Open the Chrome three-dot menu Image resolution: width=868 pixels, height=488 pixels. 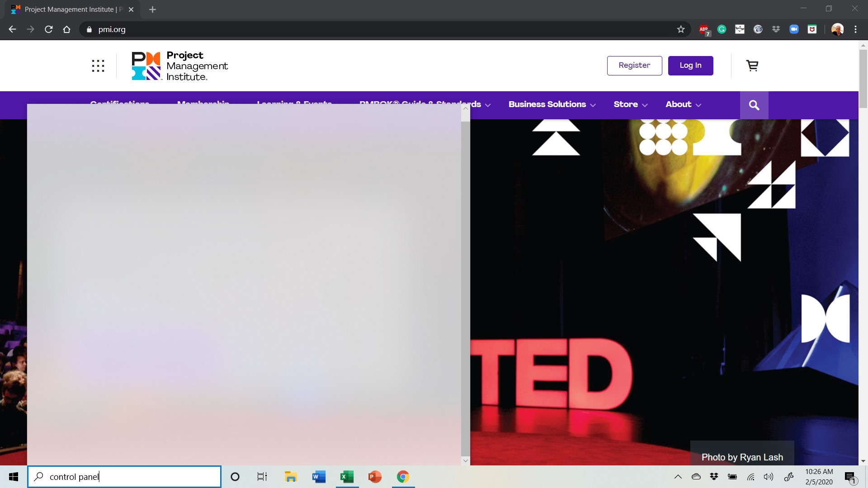tap(855, 29)
